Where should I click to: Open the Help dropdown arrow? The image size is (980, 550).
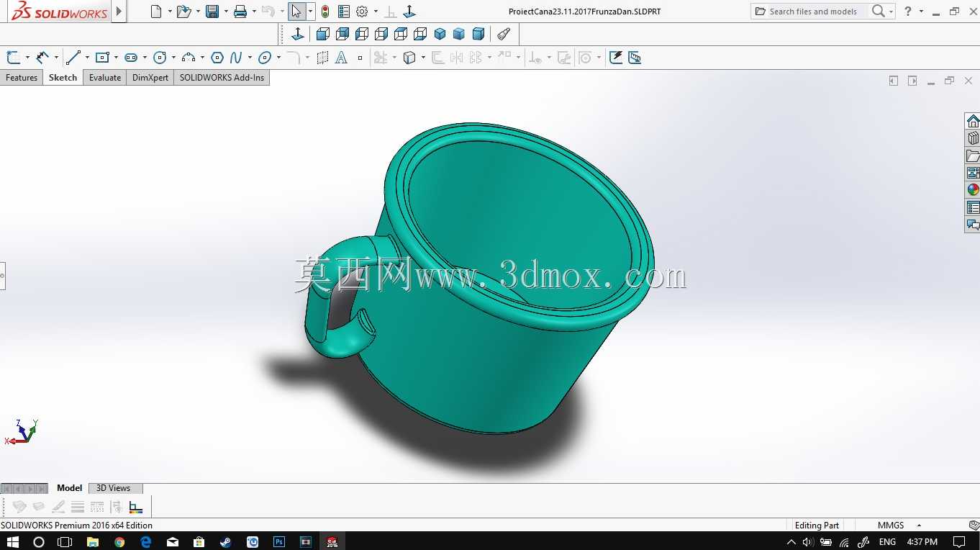[x=921, y=12]
